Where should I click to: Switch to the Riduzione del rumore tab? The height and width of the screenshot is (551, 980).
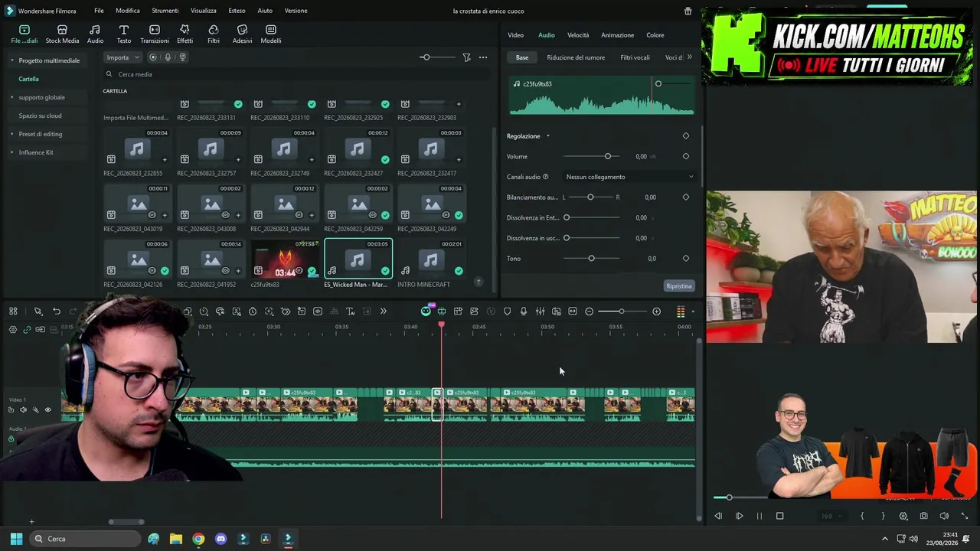[576, 57]
